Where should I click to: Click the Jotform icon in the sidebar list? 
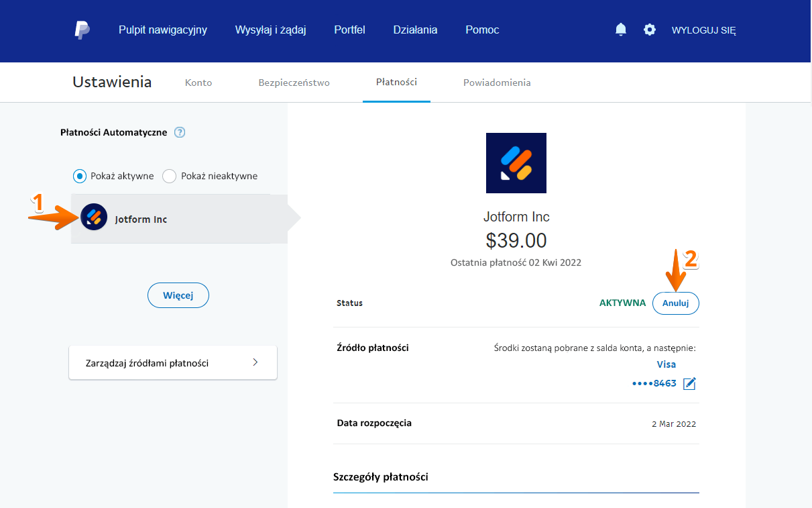(94, 217)
